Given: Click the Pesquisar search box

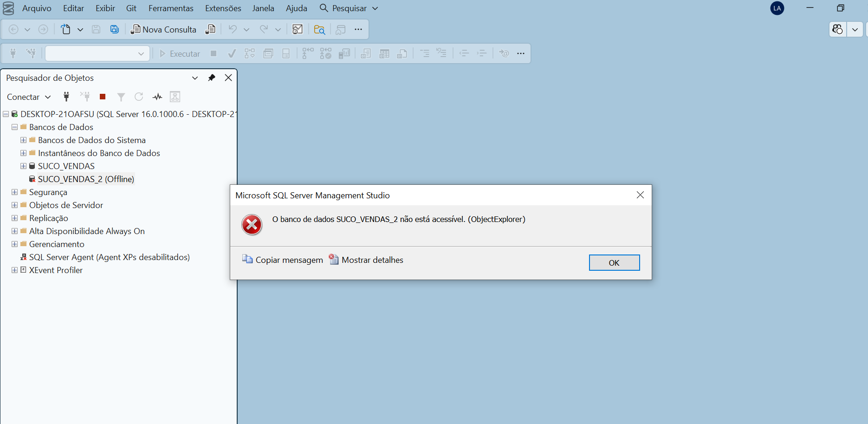Looking at the screenshot, I should [349, 8].
